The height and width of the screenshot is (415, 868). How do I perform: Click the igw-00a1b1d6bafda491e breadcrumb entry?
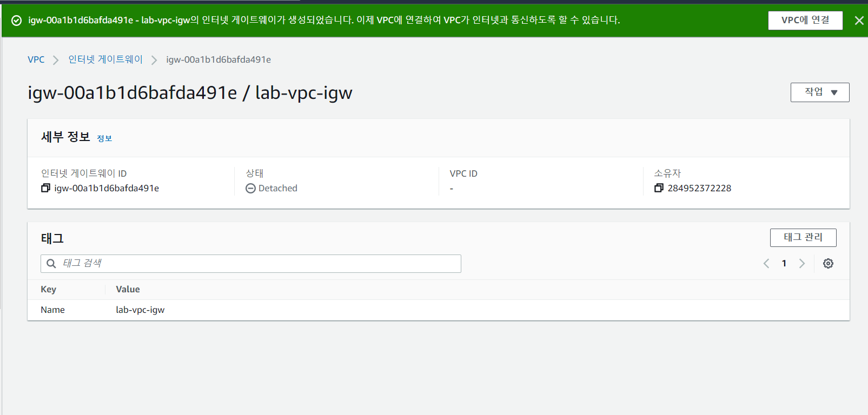click(218, 59)
